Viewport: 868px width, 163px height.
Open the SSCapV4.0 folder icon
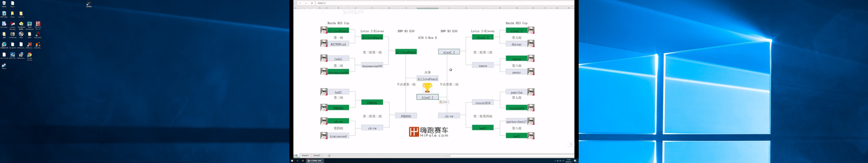(x=12, y=45)
